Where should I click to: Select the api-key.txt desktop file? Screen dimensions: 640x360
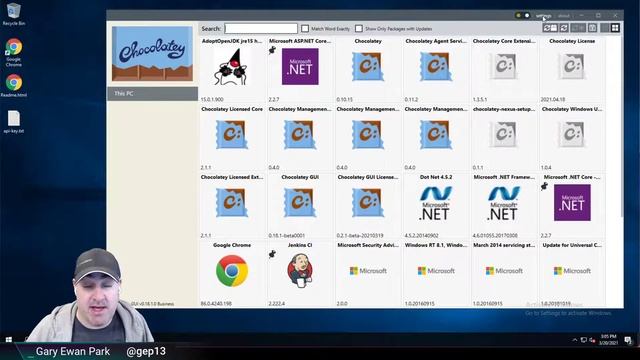click(13, 122)
